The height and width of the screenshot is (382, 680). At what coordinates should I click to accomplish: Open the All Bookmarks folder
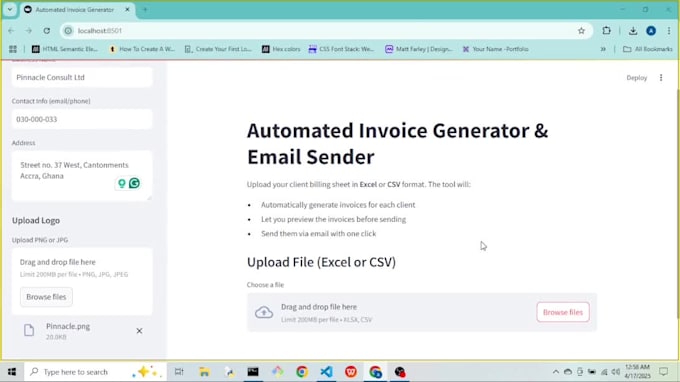coord(647,49)
